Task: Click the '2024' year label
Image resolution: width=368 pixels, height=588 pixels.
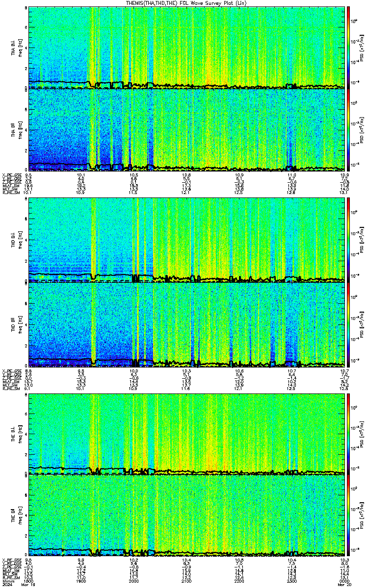Action: [7, 585]
